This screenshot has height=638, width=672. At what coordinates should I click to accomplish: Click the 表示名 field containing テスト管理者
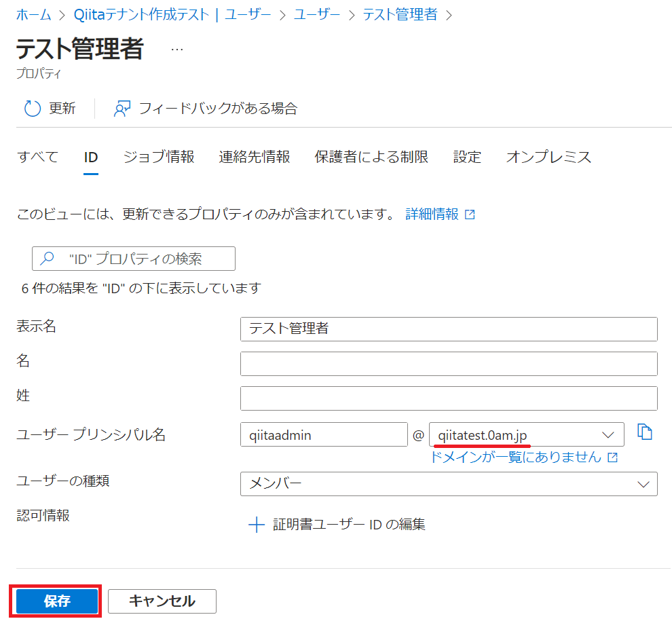[449, 329]
